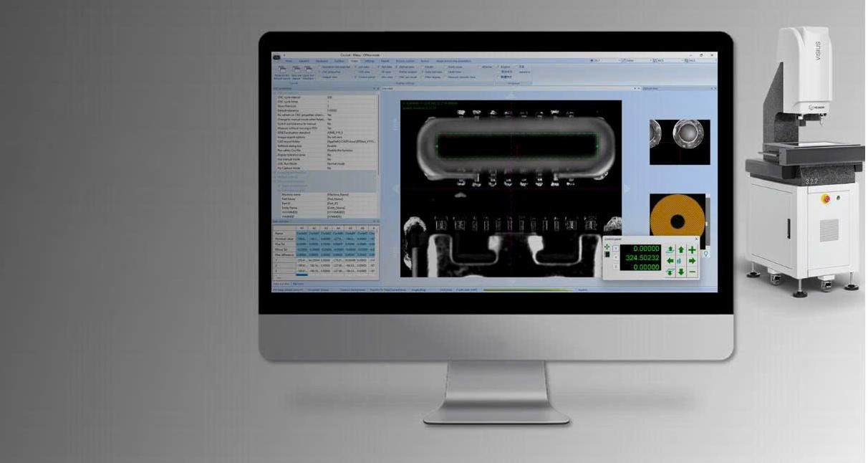Open the Settings ribbon tab

point(370,61)
